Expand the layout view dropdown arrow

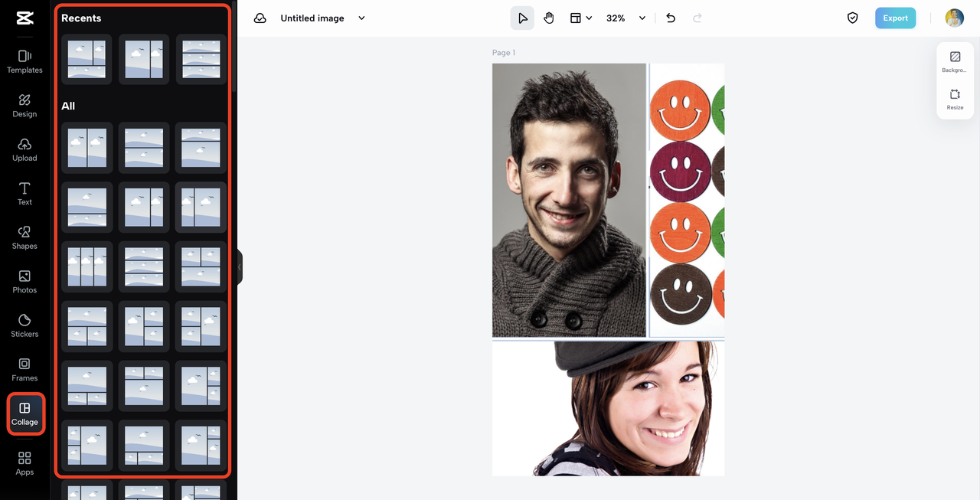589,18
